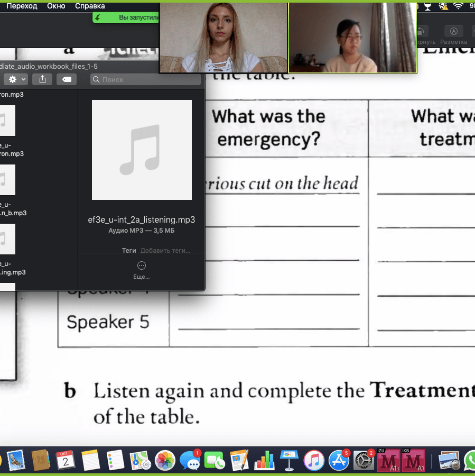Click the green Вы запустили sharing banner
This screenshot has height=476, width=475.
pos(126,17)
